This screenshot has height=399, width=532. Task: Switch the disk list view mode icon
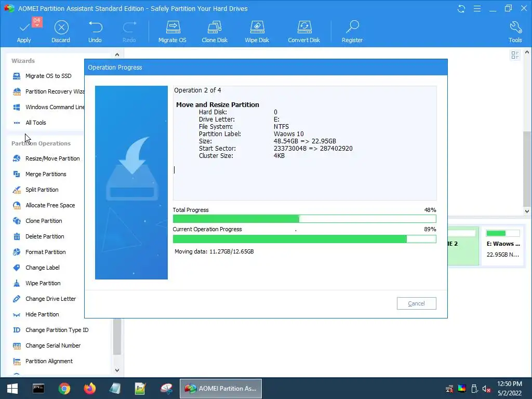tap(515, 55)
